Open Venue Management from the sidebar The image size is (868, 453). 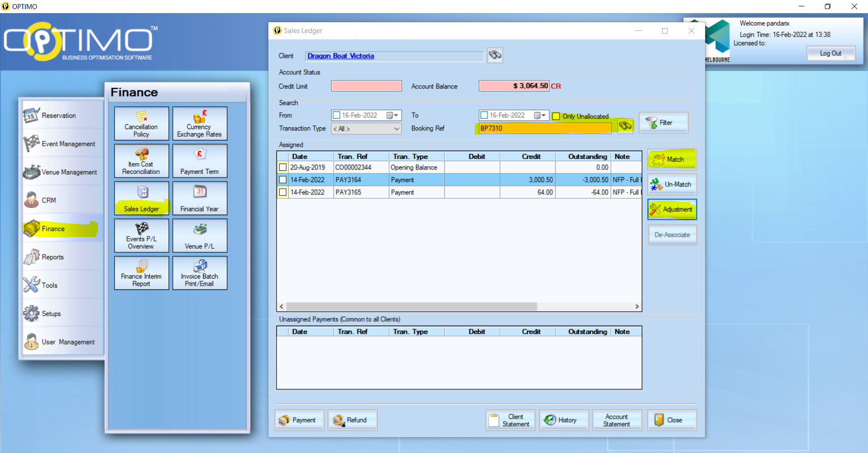[62, 172]
